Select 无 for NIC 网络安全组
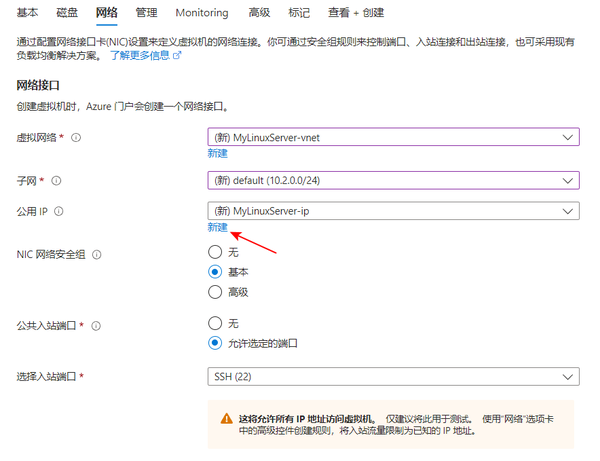The image size is (600, 461). tap(215, 252)
